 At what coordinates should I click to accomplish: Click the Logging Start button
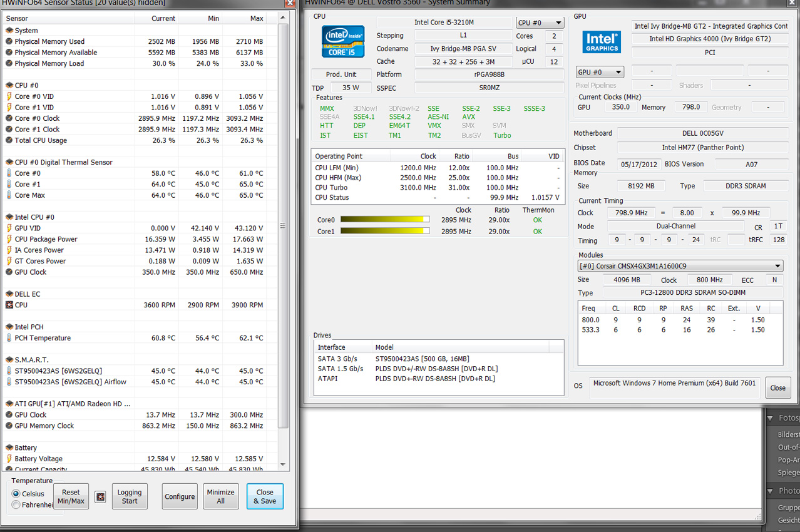(130, 497)
